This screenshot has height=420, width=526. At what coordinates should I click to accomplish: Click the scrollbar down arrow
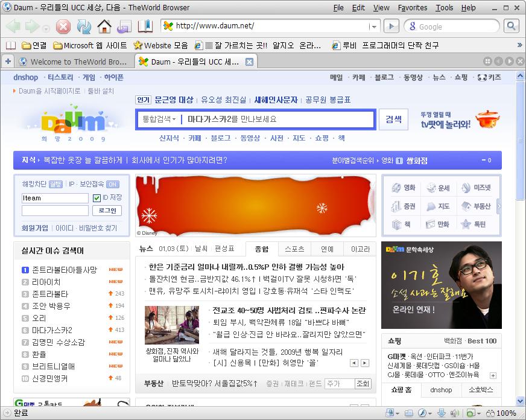[520, 401]
